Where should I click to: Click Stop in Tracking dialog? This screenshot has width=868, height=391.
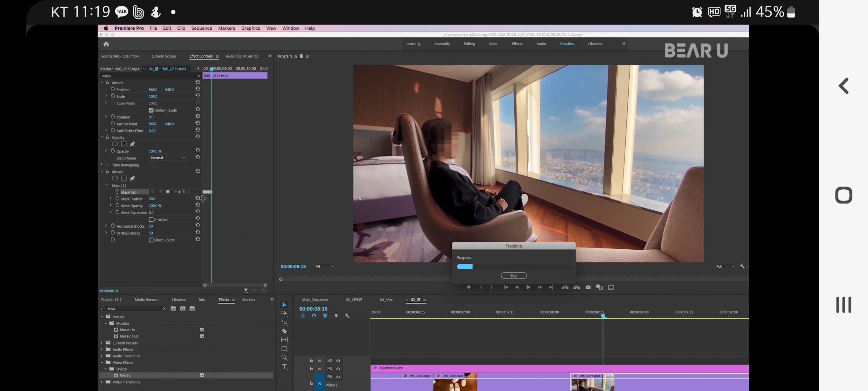tap(514, 276)
